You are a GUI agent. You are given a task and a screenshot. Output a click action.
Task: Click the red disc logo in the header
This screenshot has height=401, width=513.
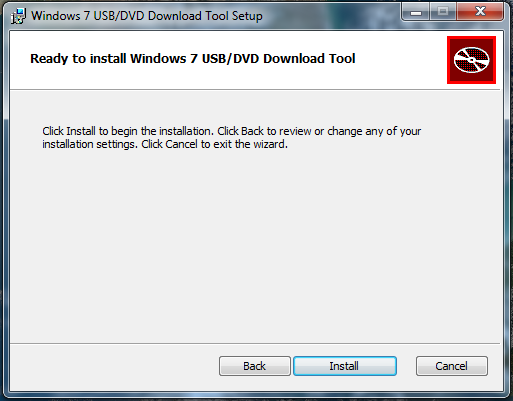click(471, 60)
